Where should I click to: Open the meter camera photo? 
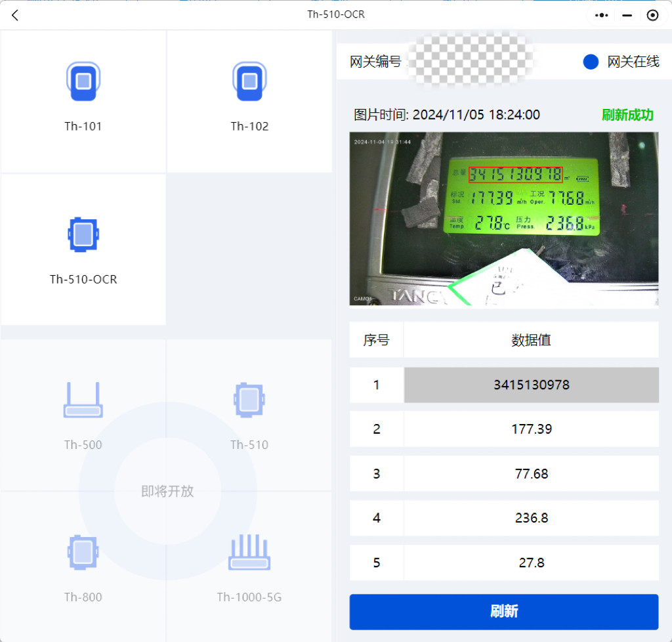point(503,218)
